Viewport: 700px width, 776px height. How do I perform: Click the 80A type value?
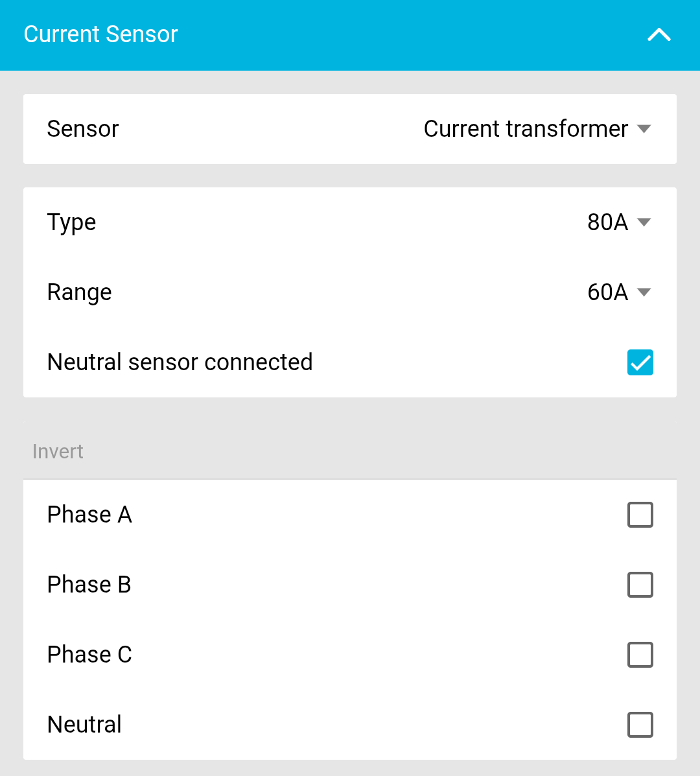pos(607,222)
